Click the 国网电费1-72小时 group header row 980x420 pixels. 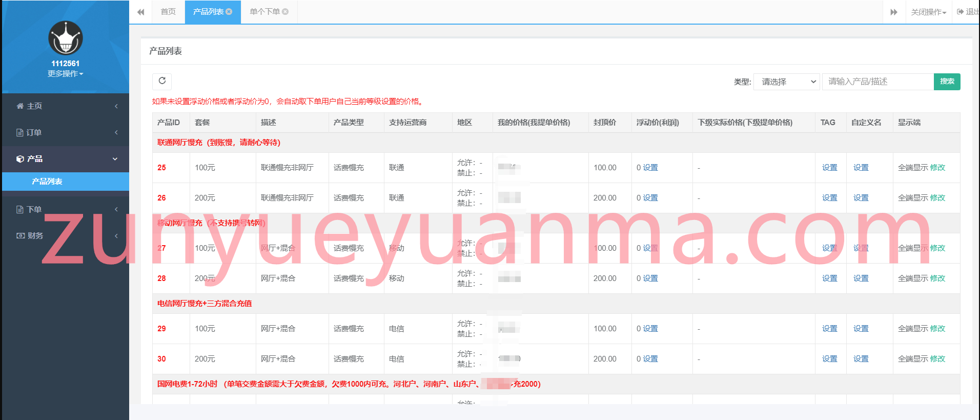tap(556, 384)
